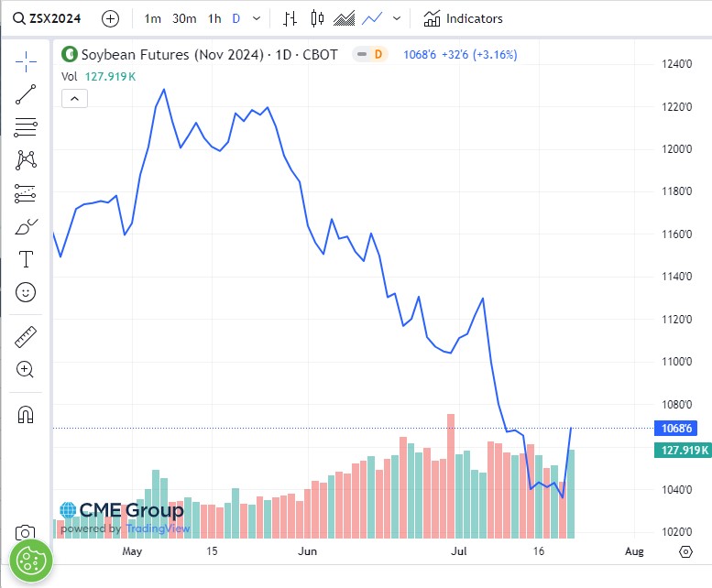Open the emoji icons tool
Screen dimensions: 712x588
pos(26,292)
